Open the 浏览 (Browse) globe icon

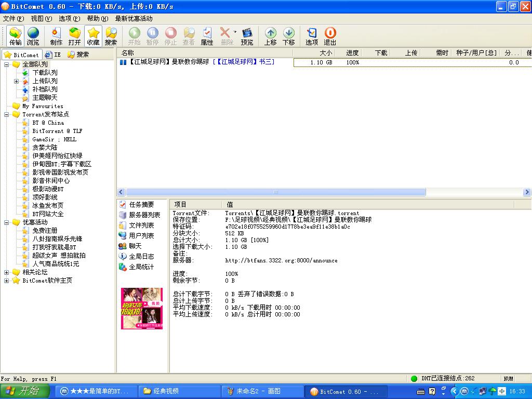(33, 36)
